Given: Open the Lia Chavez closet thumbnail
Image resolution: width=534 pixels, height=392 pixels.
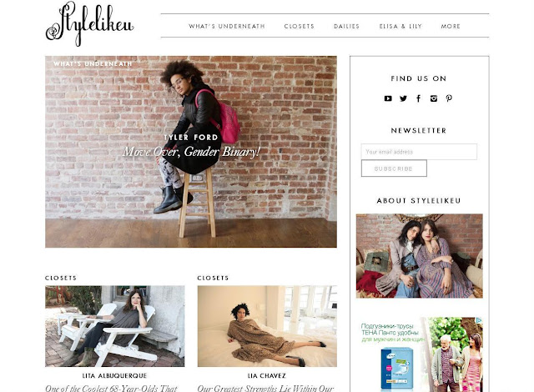Looking at the screenshot, I should [x=267, y=326].
